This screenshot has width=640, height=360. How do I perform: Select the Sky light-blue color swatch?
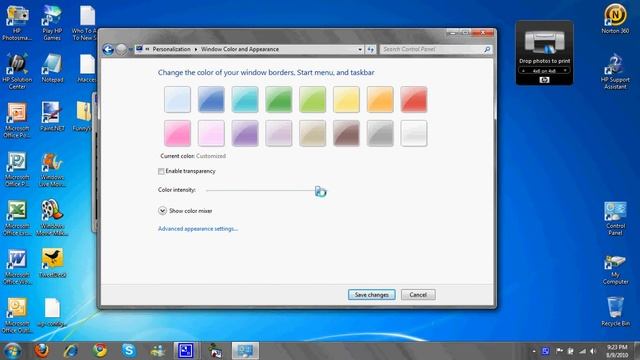click(178, 99)
